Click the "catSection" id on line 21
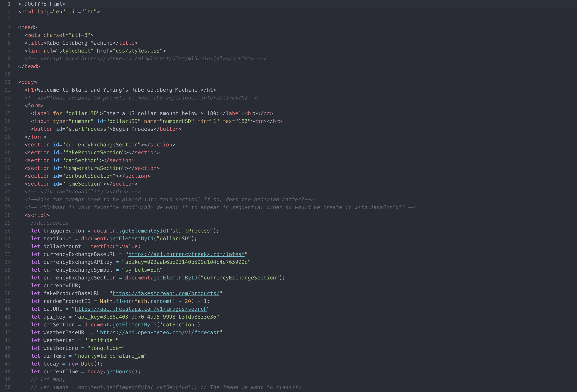The width and height of the screenshot is (577, 392). coord(81,160)
